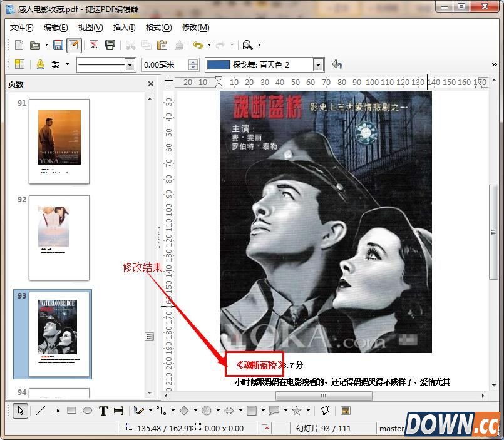504x440 pixels.
Task: Select the page 91 thumbnail
Action: pyautogui.click(x=59, y=141)
